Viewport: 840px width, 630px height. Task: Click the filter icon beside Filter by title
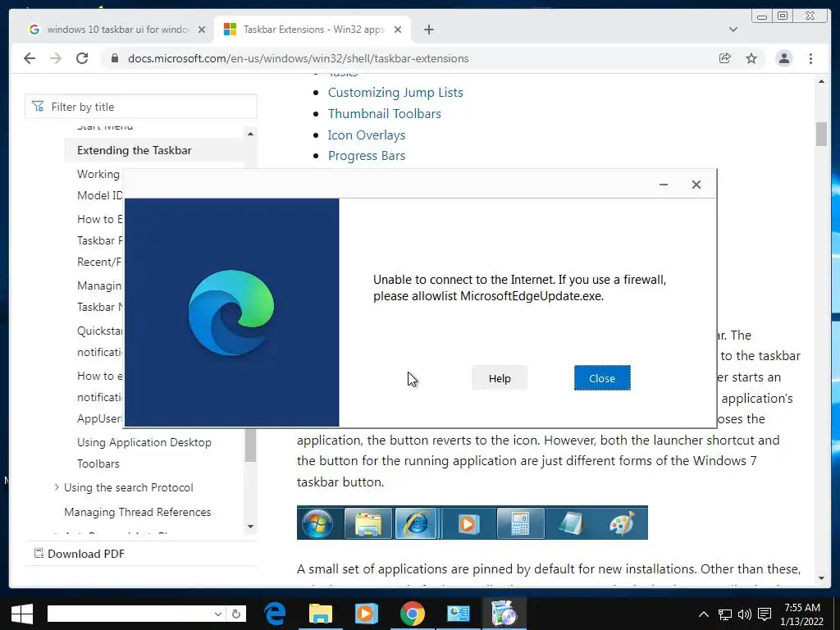(x=38, y=107)
